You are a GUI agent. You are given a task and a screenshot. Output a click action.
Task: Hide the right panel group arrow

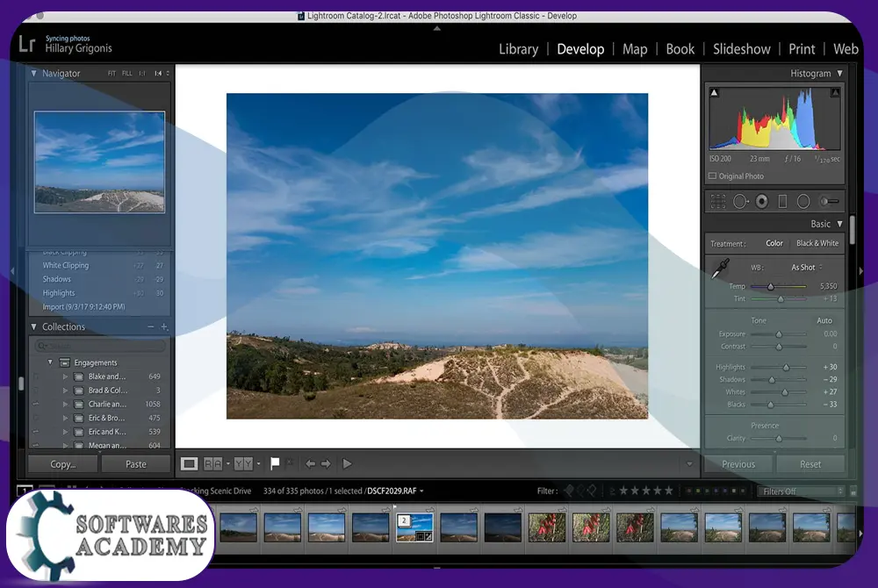click(861, 271)
